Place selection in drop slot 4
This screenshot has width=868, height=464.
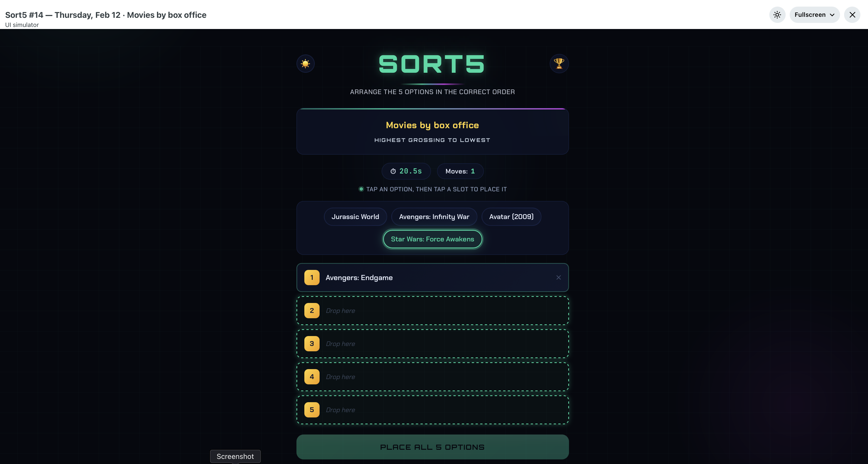(x=432, y=377)
